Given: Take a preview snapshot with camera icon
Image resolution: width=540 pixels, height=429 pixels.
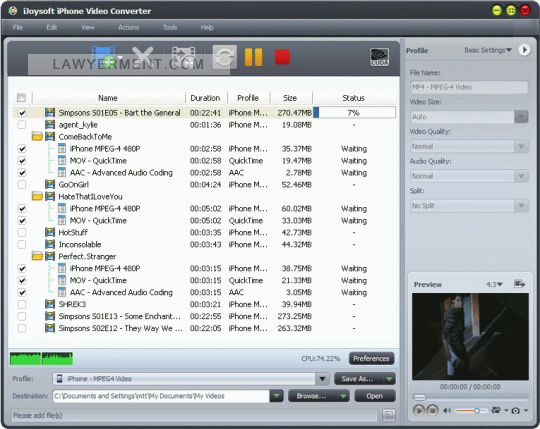Looking at the screenshot, I should pyautogui.click(x=516, y=410).
